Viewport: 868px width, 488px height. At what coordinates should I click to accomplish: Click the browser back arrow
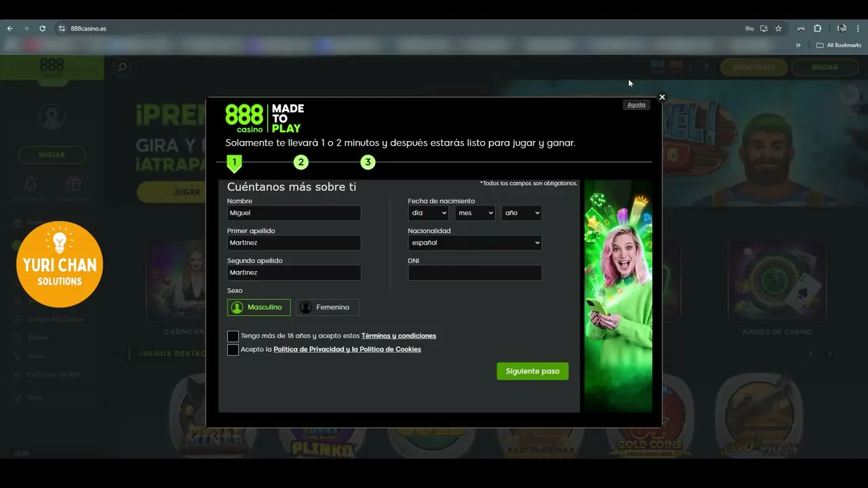click(9, 28)
